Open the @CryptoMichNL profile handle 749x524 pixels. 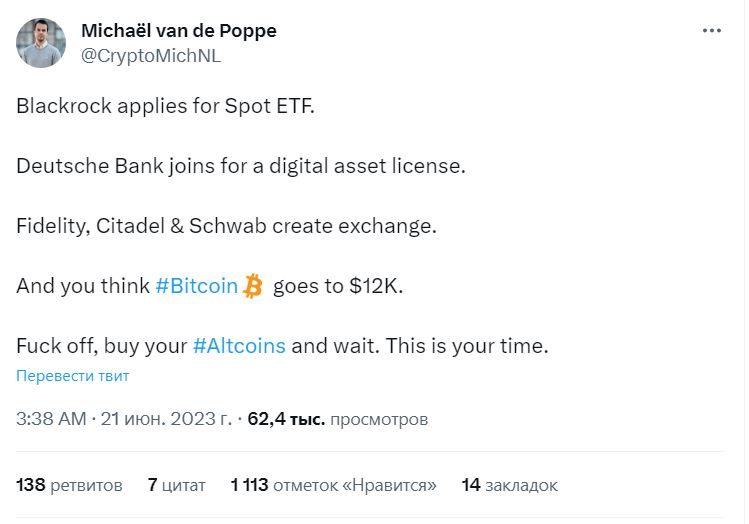pyautogui.click(x=150, y=56)
